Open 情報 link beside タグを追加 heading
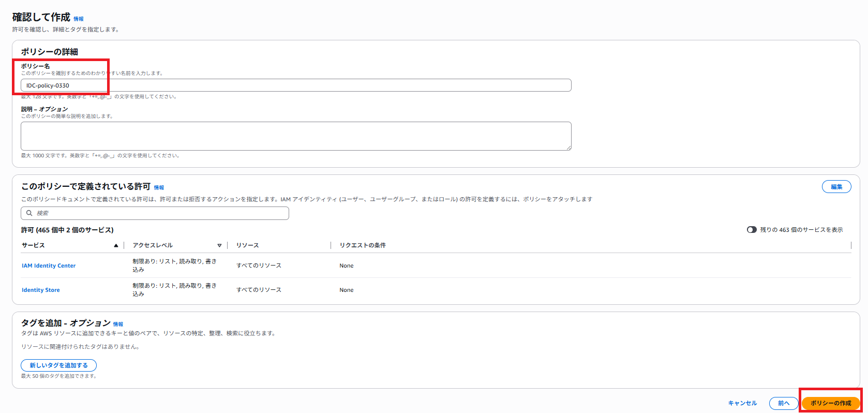Screen dimensions: 868x413 [x=118, y=325]
